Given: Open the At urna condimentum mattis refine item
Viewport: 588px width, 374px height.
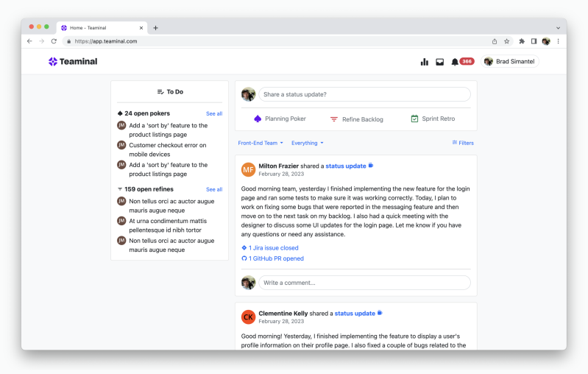Looking at the screenshot, I should 168,225.
